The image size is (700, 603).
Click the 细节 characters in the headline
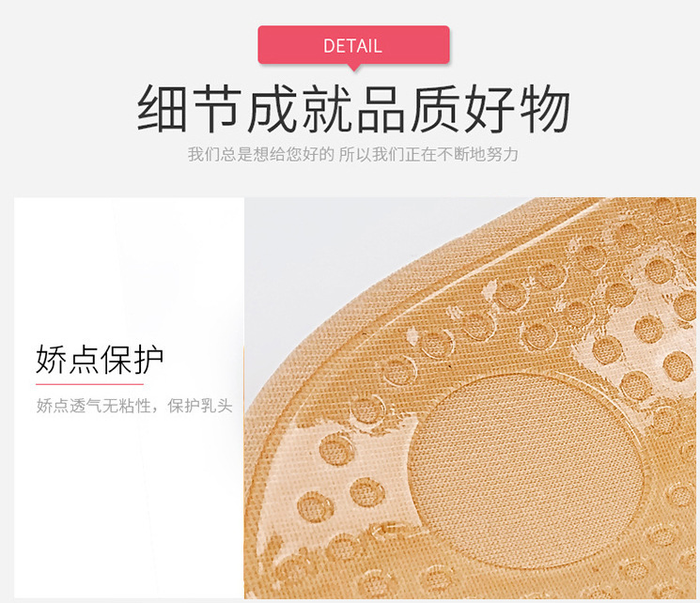190,108
